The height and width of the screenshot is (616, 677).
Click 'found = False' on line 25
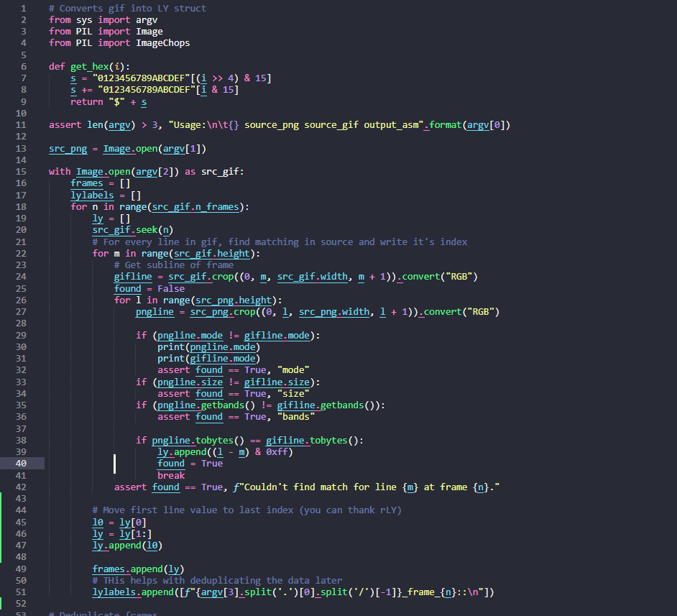(x=149, y=288)
